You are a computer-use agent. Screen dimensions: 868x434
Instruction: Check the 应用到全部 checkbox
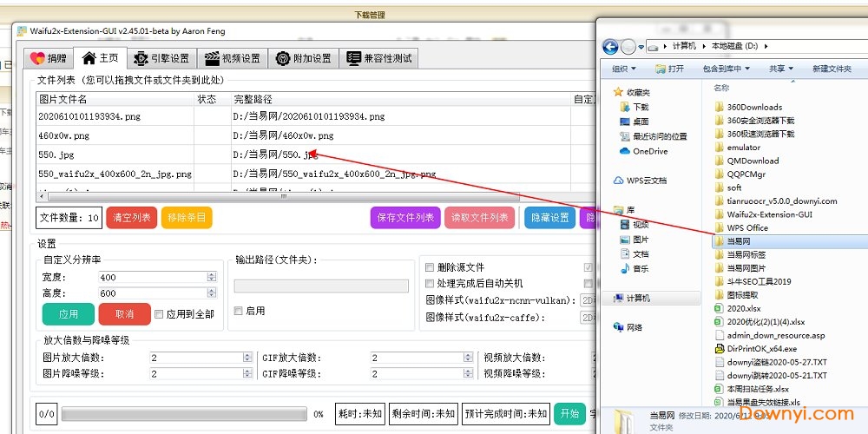[x=159, y=314]
